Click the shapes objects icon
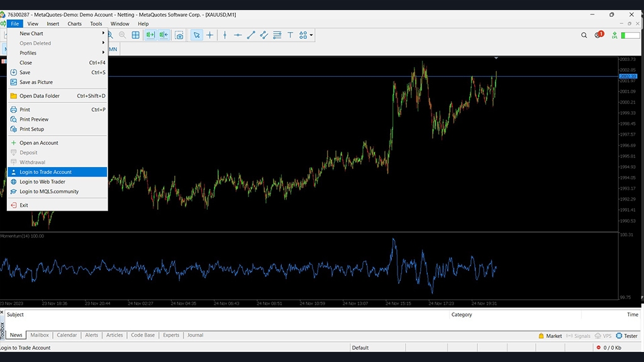The image size is (644, 362). [303, 35]
